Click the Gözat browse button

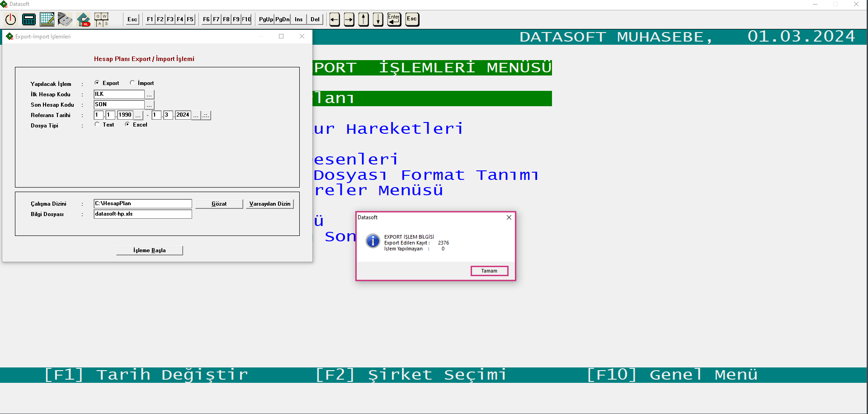click(219, 204)
